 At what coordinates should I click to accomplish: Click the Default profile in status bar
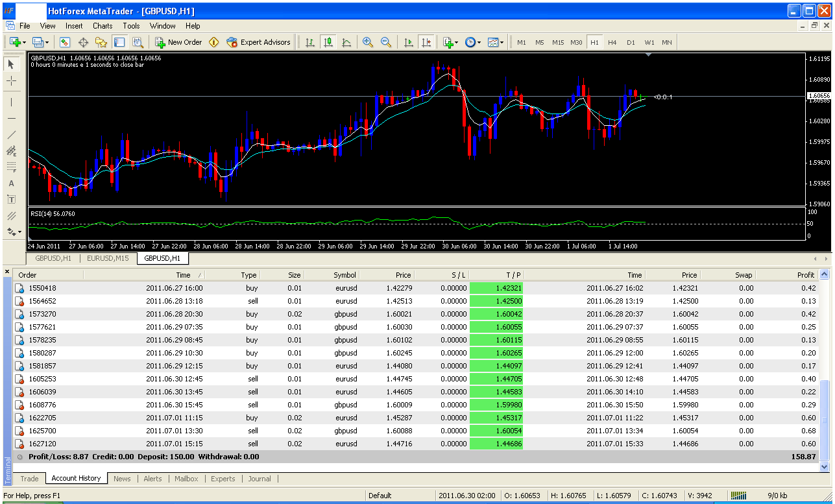coord(380,496)
